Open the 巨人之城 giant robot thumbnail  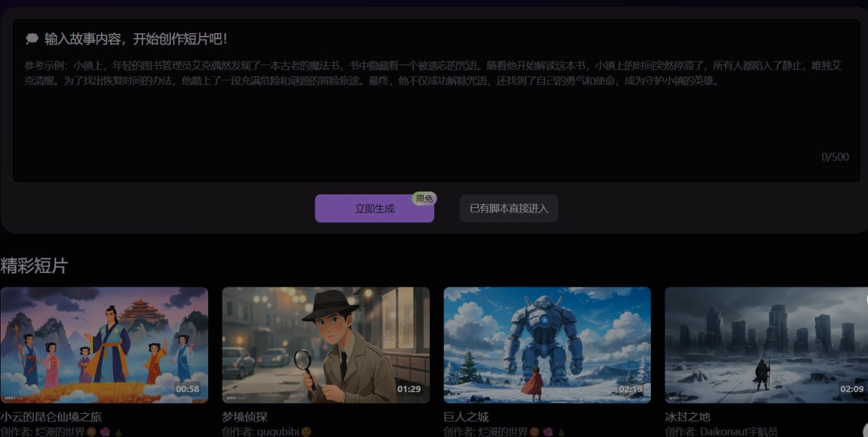click(x=547, y=345)
